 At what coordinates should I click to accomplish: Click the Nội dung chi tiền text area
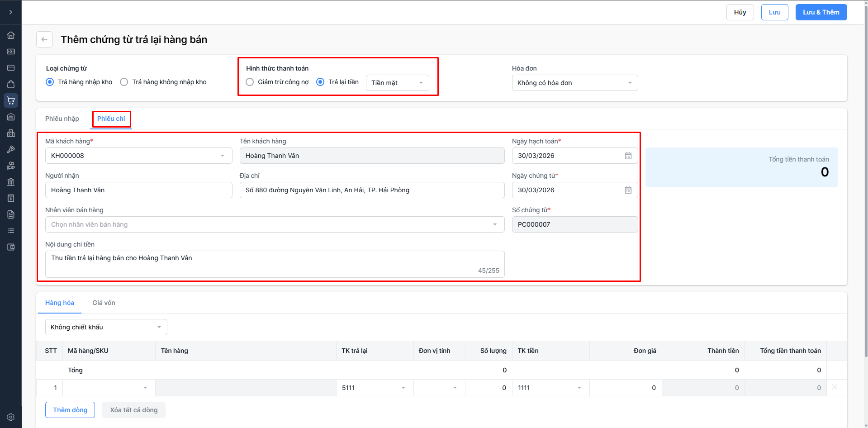click(275, 264)
